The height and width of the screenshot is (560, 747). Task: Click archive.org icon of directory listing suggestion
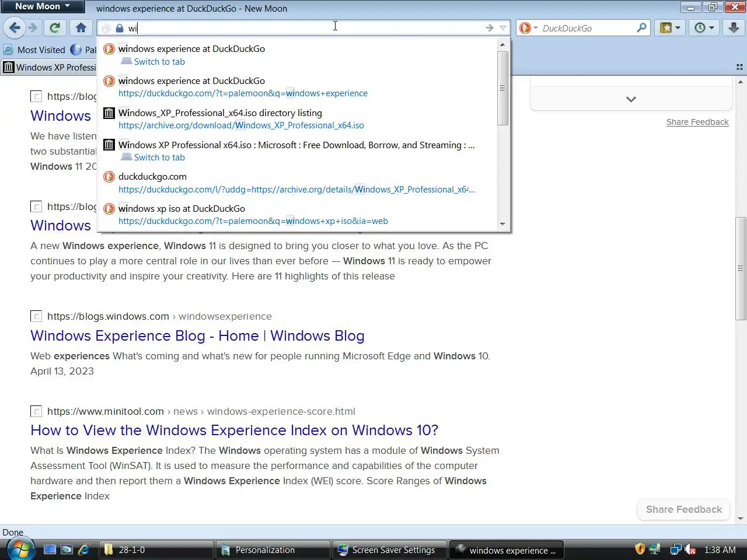pos(109,113)
